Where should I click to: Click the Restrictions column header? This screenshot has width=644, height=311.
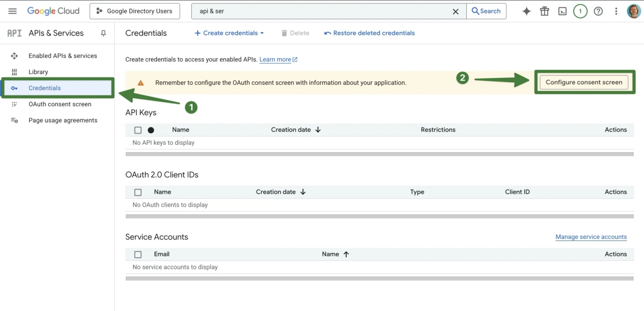coord(438,130)
